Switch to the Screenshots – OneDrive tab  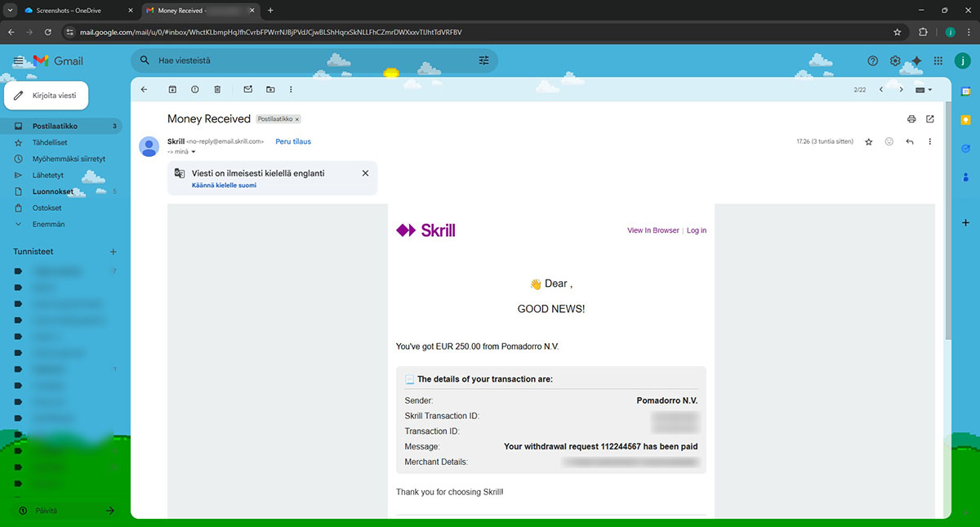73,11
